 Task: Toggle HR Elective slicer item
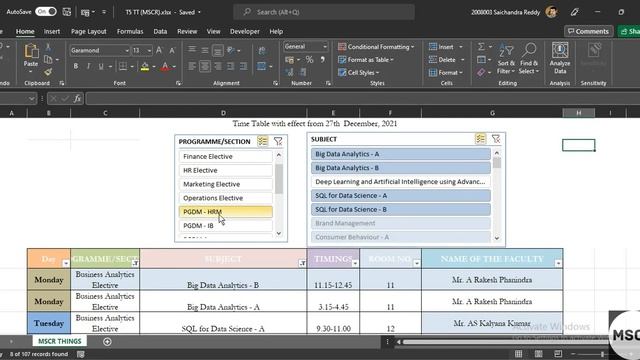[225, 170]
